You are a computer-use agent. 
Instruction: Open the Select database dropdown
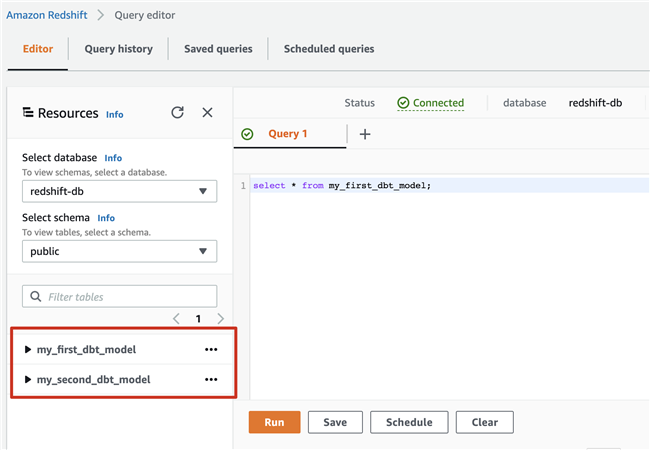[x=119, y=192]
